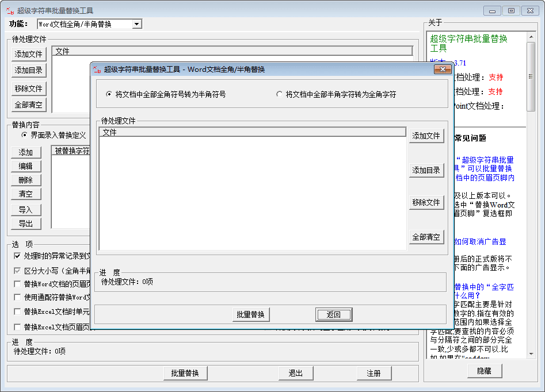The image size is (545, 392).
Task: Open the 功能 dropdown arrow
Action: coord(137,24)
